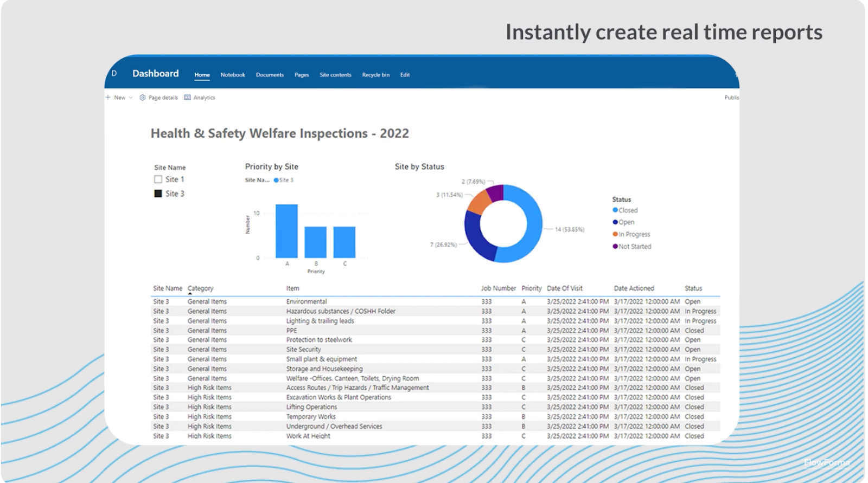Click the D site logo icon
The image size is (868, 483).
(114, 73)
